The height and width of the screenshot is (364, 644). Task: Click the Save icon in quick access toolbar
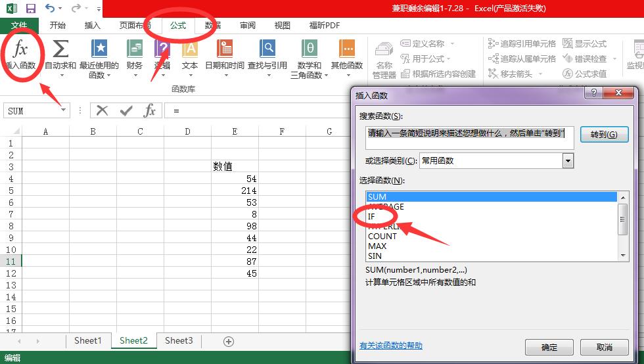[x=30, y=9]
